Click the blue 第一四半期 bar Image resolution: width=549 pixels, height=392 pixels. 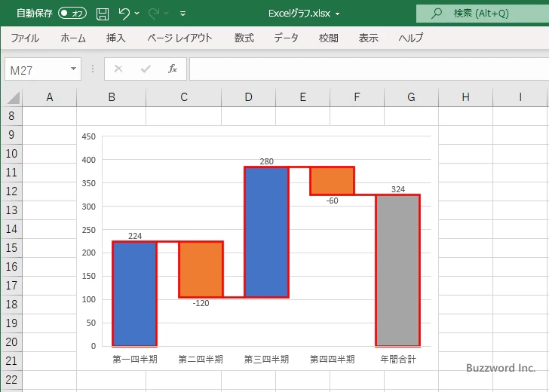click(x=135, y=294)
